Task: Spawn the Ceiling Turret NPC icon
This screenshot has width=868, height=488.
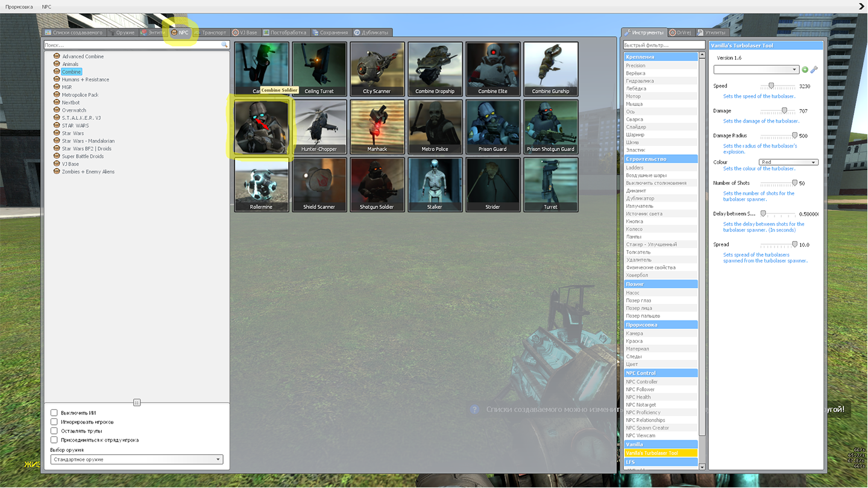Action: pyautogui.click(x=319, y=69)
